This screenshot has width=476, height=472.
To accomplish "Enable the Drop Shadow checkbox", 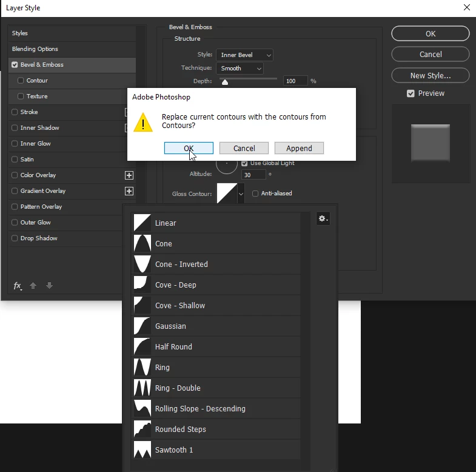I will tap(15, 238).
